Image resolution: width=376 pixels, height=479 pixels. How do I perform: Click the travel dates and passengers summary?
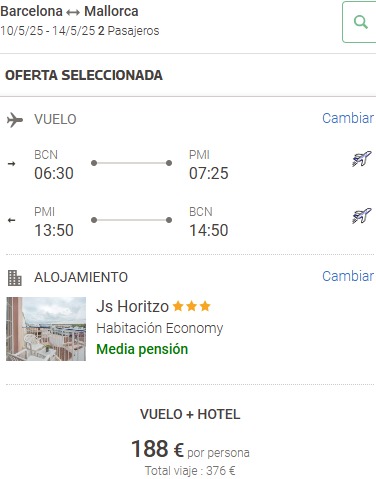pos(80,31)
